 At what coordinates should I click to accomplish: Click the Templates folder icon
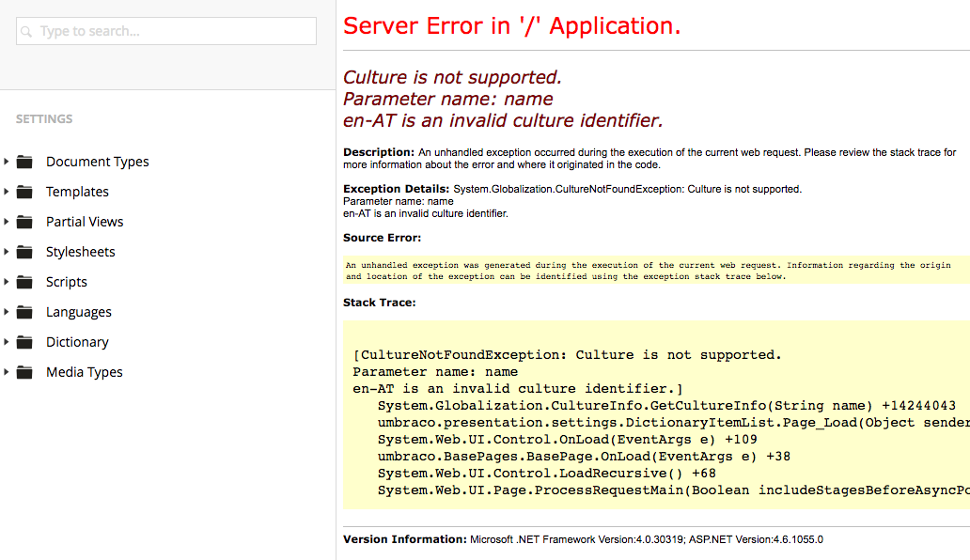tap(24, 192)
